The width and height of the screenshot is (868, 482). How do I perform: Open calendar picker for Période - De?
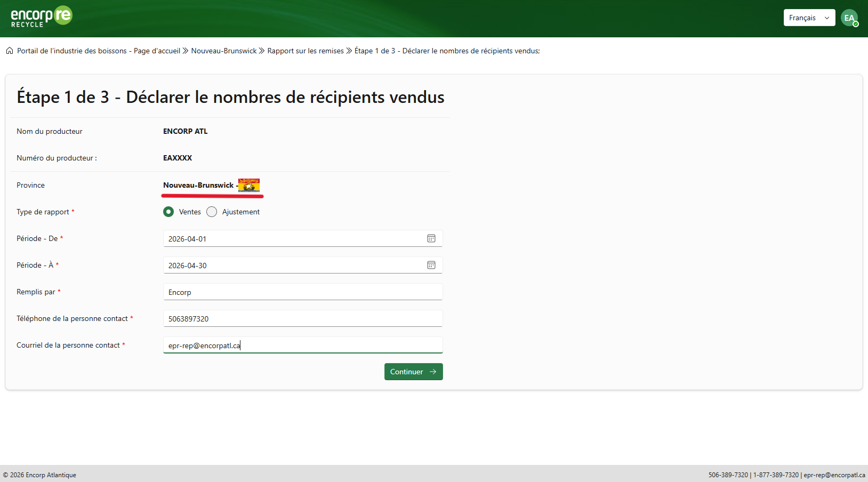point(431,238)
